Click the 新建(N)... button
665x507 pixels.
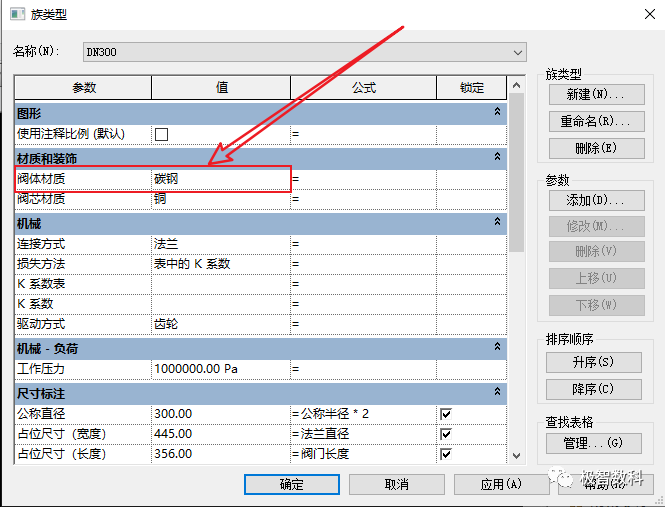click(x=597, y=94)
